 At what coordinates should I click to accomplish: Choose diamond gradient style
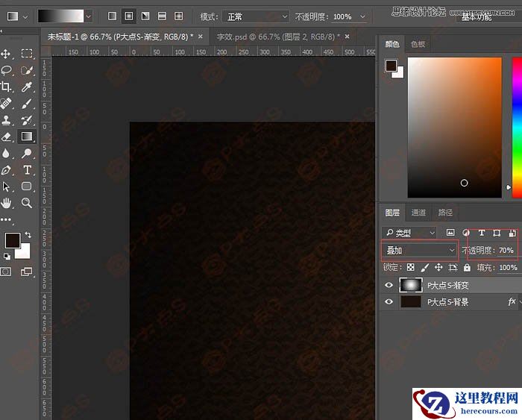tap(179, 16)
